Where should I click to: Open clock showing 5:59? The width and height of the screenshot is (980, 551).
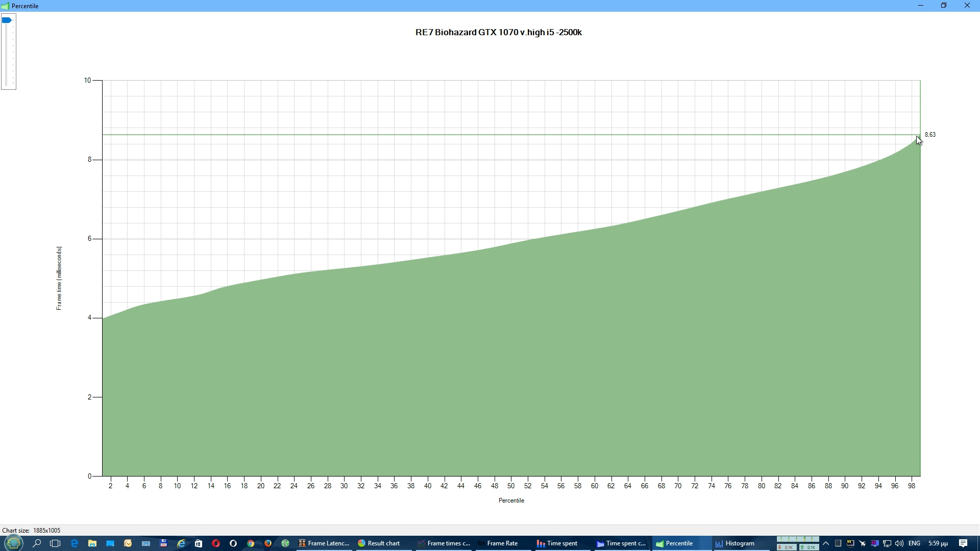(938, 543)
